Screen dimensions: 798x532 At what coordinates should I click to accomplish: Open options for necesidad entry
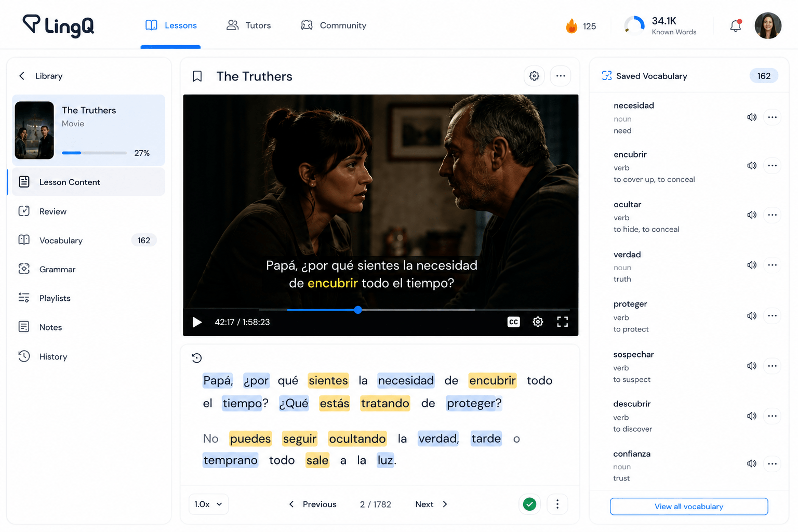pos(773,117)
